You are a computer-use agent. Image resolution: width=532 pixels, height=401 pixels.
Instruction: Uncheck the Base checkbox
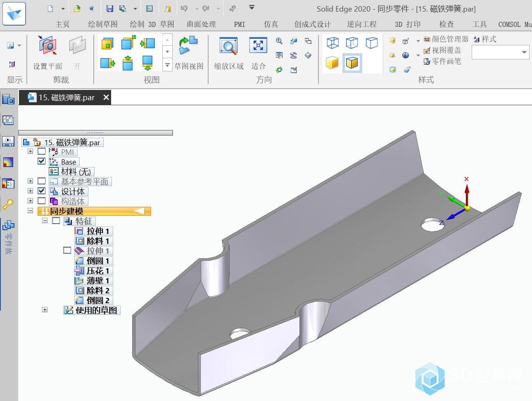(x=42, y=161)
